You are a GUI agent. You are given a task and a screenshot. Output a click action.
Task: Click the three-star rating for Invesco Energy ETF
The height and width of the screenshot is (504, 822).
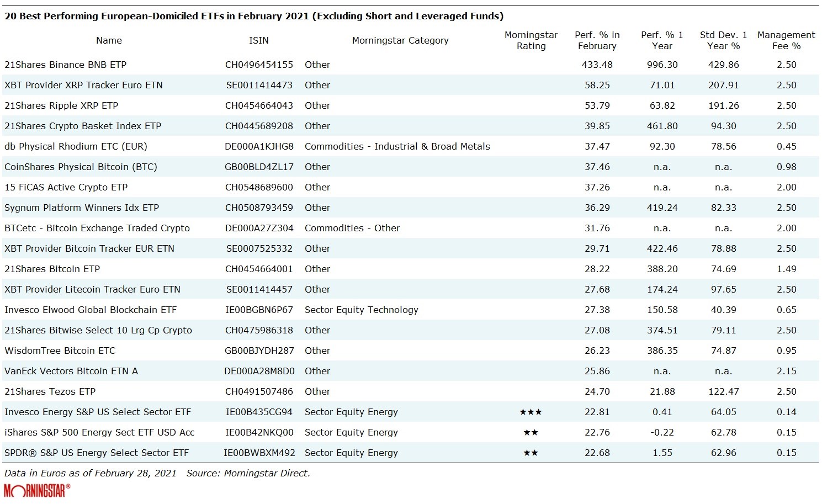point(531,412)
